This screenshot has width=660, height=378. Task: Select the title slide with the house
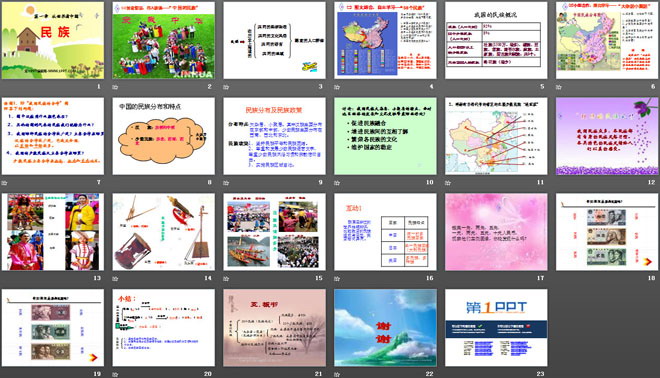(x=53, y=40)
